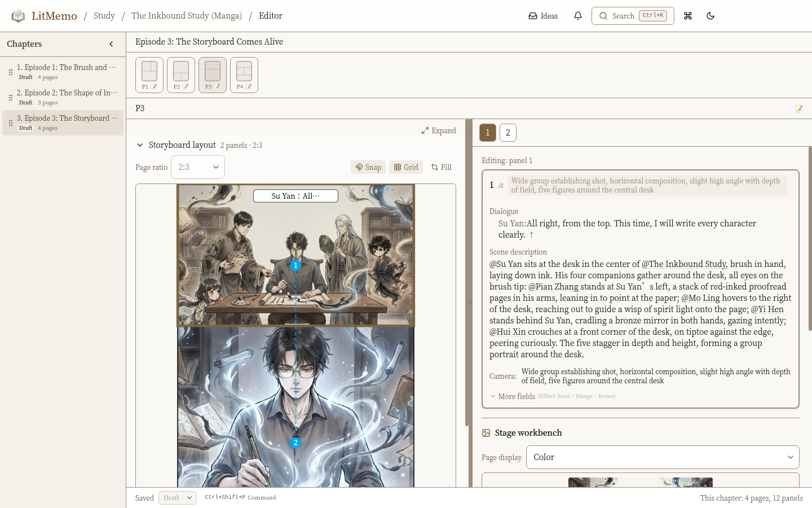Click panel marker 2 on storyboard
Screen dimensions: 812x508
pos(295,443)
